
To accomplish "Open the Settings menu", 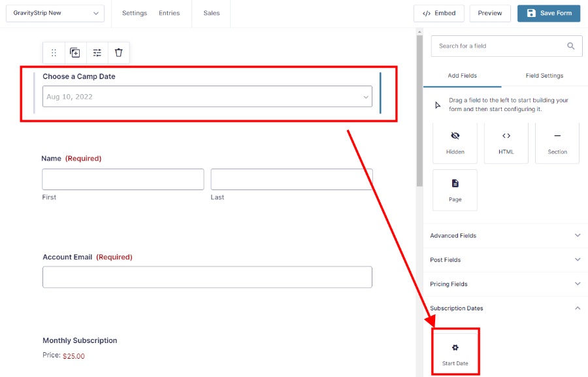I will click(135, 13).
